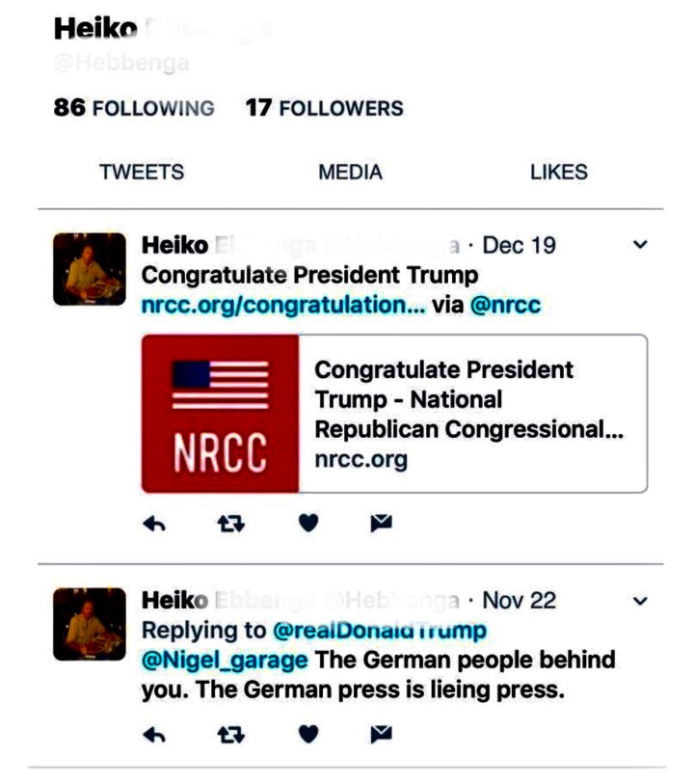Like the Nov 22 tweet

(x=308, y=736)
